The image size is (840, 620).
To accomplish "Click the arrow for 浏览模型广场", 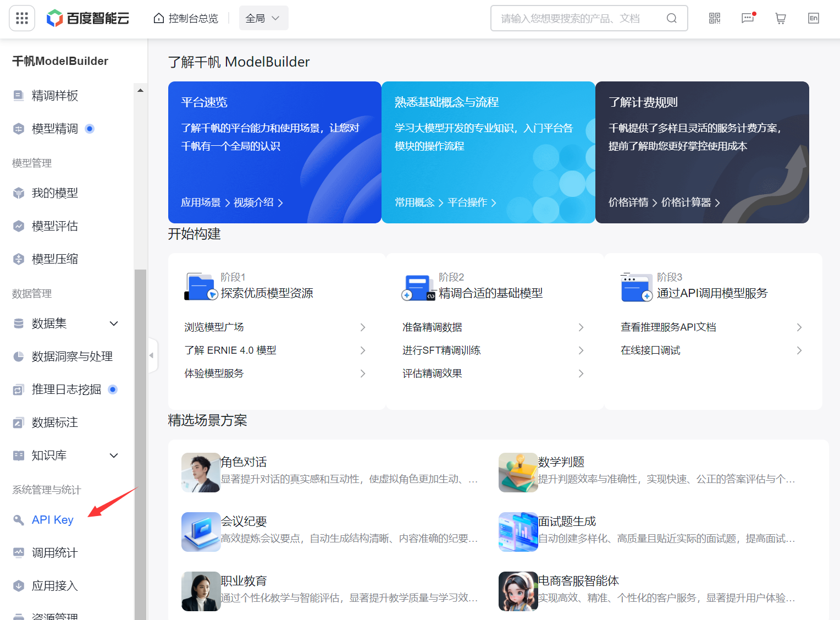I will point(363,327).
